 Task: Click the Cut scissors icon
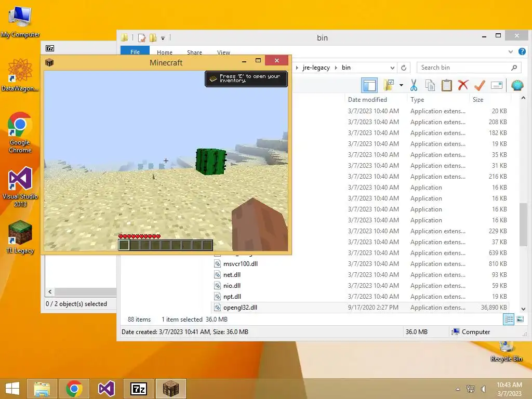point(414,85)
